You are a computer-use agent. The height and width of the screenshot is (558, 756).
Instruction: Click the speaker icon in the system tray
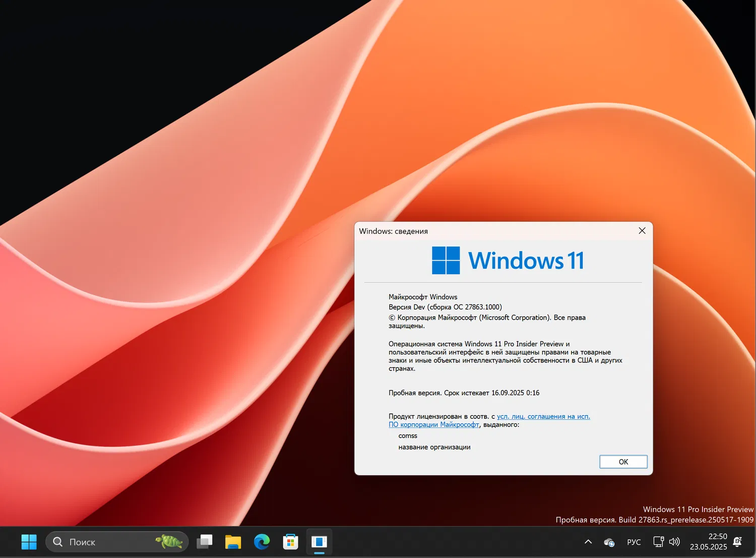coord(675,542)
